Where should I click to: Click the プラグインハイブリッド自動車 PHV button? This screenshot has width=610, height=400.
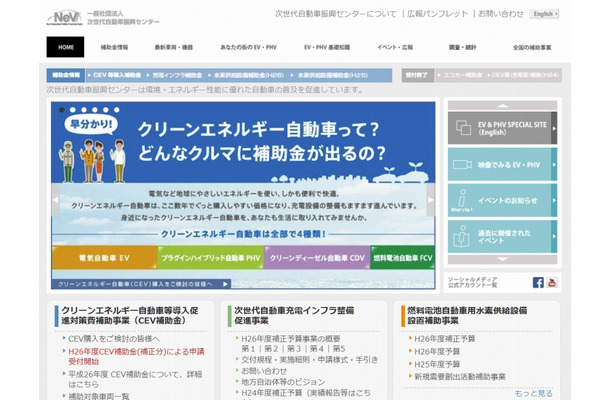209,258
